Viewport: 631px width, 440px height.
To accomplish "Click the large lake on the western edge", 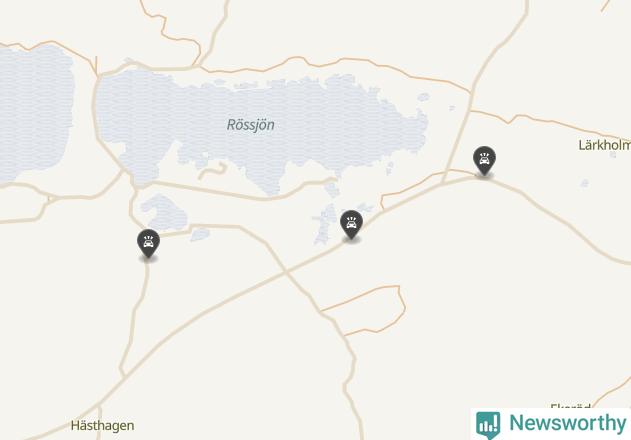I will click(x=34, y=113).
